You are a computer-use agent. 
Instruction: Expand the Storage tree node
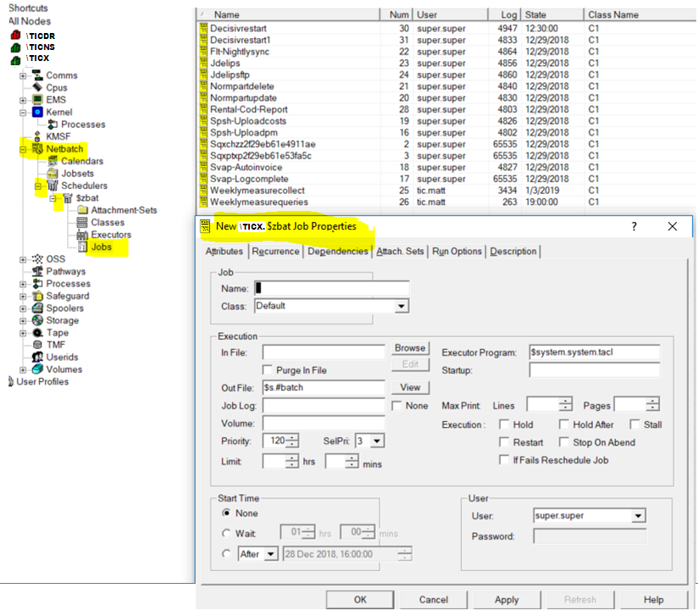(x=23, y=321)
